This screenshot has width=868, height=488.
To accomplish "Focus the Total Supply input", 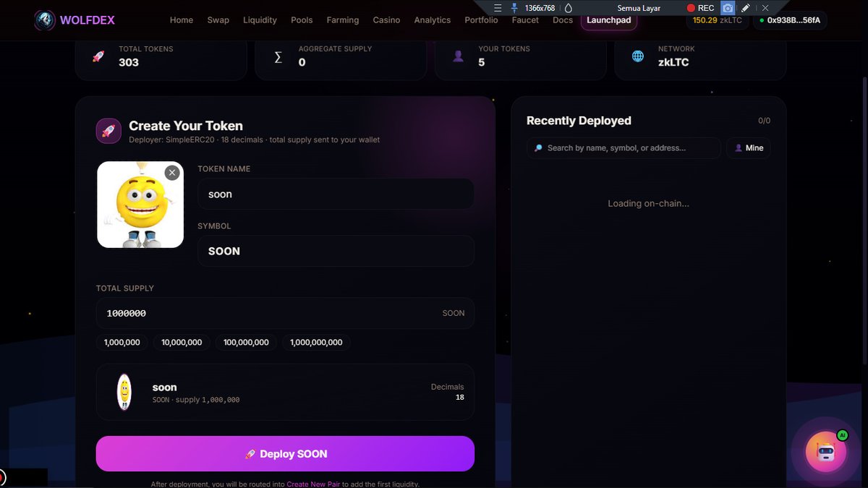I will point(285,313).
